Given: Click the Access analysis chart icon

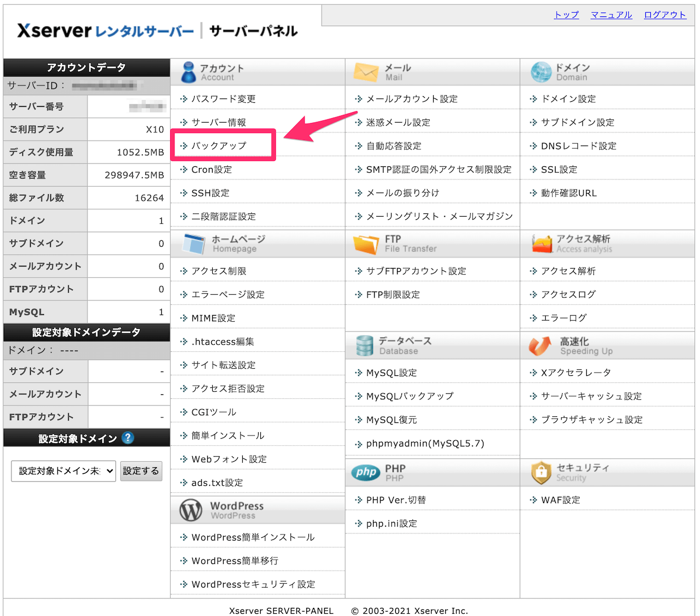Looking at the screenshot, I should point(542,244).
